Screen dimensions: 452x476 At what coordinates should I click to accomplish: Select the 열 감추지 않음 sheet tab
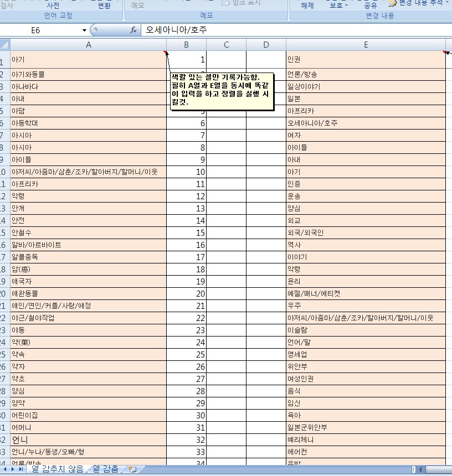58,469
